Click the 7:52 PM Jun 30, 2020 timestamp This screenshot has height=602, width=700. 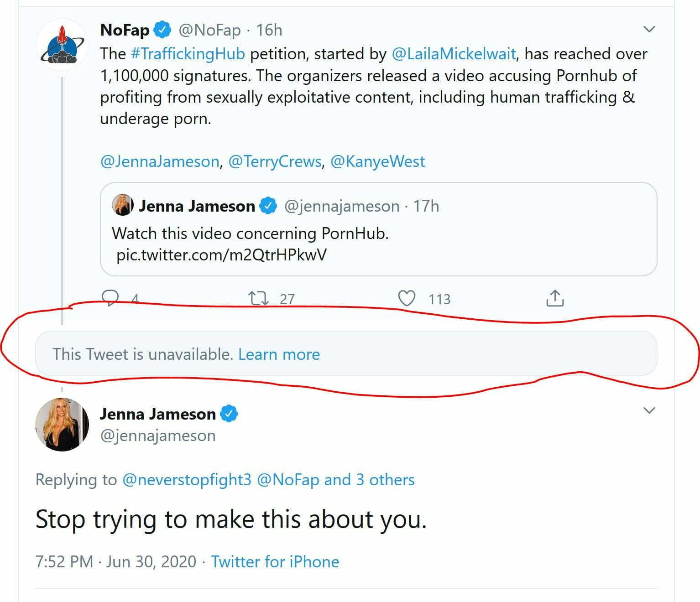click(116, 561)
